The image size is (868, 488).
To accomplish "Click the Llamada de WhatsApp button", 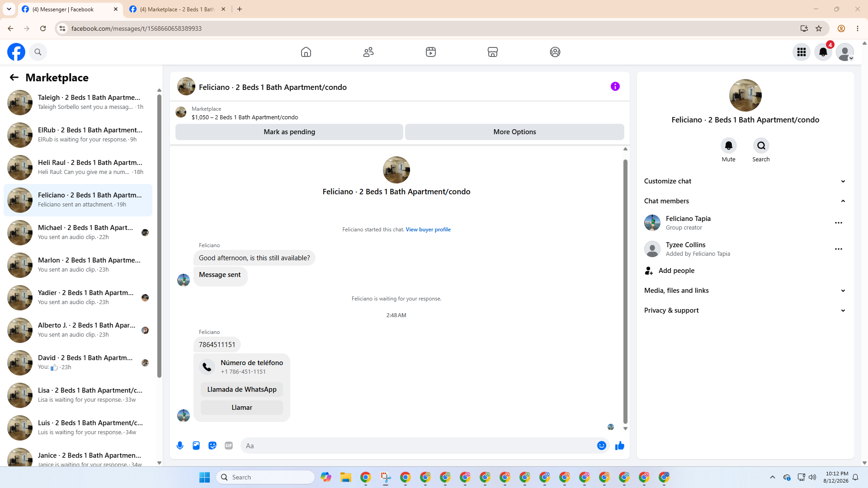I will (x=242, y=389).
